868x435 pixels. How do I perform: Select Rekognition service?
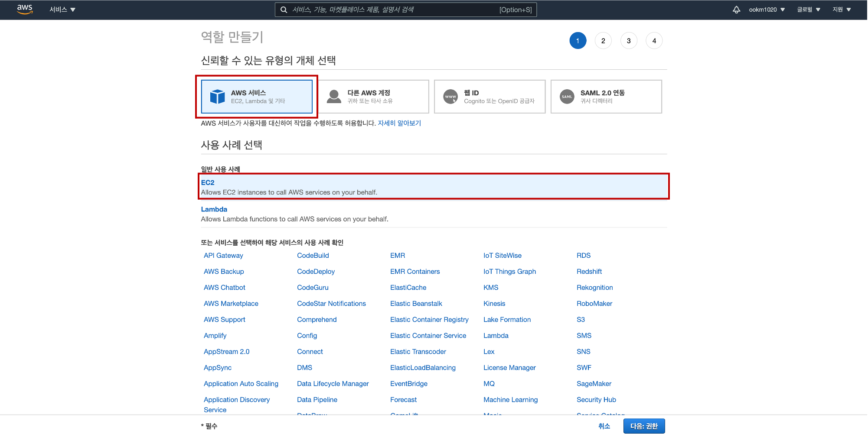pyautogui.click(x=595, y=288)
